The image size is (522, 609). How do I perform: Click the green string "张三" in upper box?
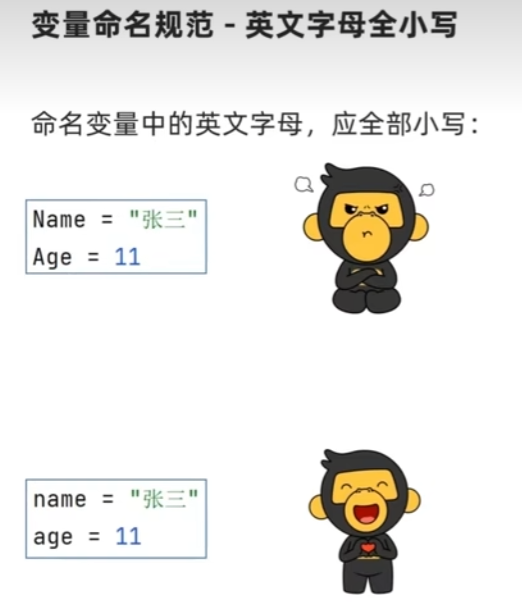pos(164,219)
